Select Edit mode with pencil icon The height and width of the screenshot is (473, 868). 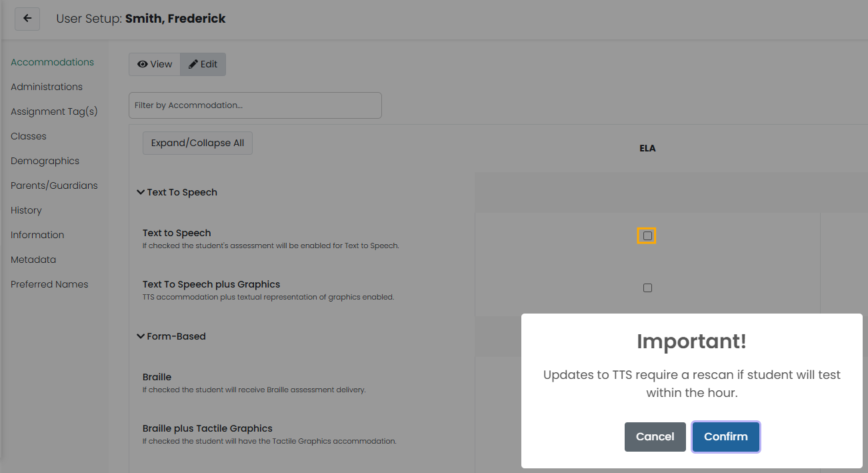pos(203,64)
